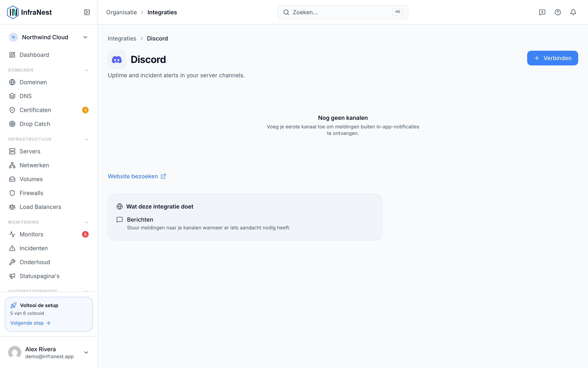Collapse the Infrastructuur section

(87, 139)
